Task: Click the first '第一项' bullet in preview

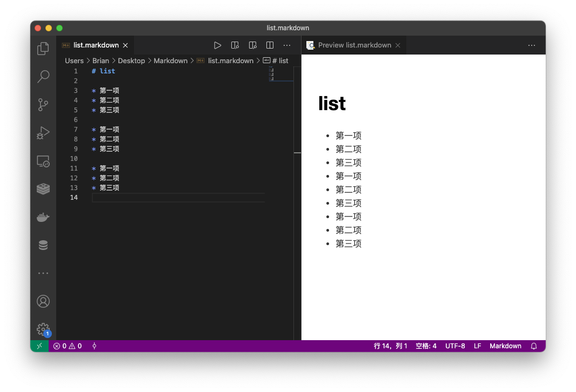Action: pyautogui.click(x=348, y=136)
